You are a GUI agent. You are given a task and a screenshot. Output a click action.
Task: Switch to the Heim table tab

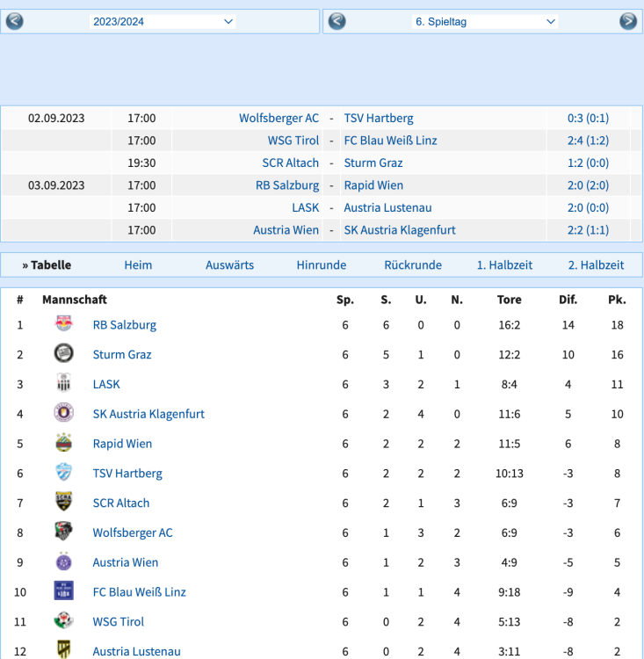pos(138,264)
